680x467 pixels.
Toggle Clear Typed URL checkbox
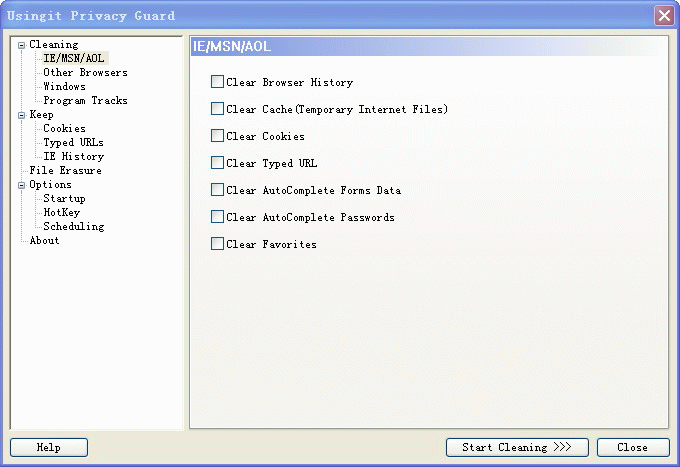coord(217,163)
